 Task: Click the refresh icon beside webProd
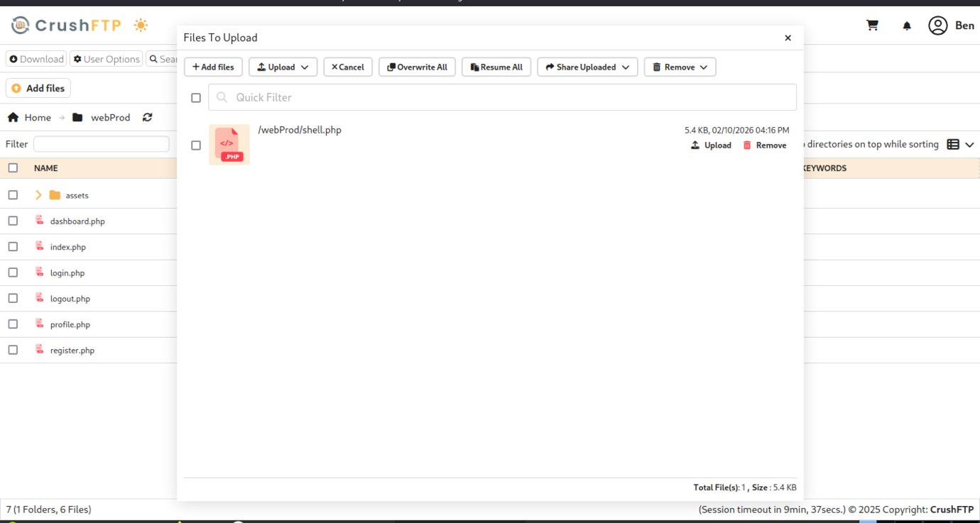pos(147,117)
